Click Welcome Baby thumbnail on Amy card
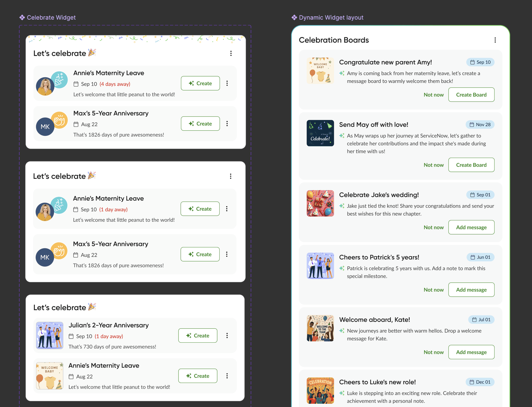Screen dimensions: 532x407 320,71
